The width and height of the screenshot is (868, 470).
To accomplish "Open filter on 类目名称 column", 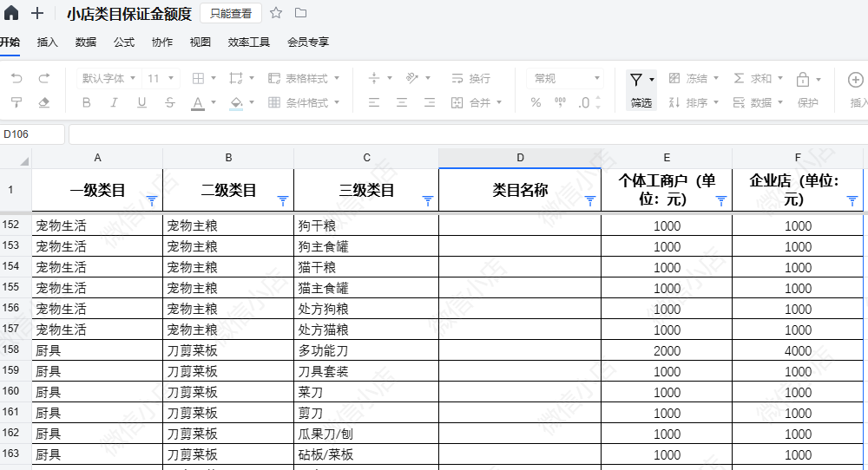I will pyautogui.click(x=590, y=200).
